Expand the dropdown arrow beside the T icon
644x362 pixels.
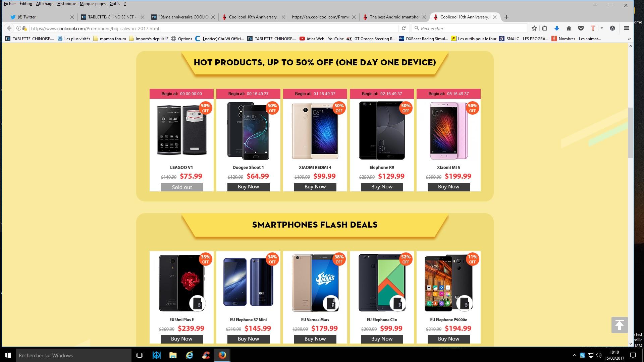coord(602,28)
